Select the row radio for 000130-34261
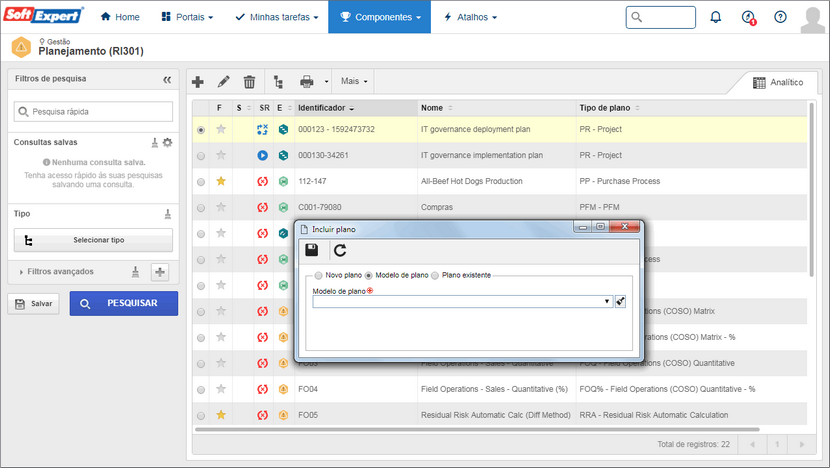This screenshot has height=468, width=830. click(201, 156)
